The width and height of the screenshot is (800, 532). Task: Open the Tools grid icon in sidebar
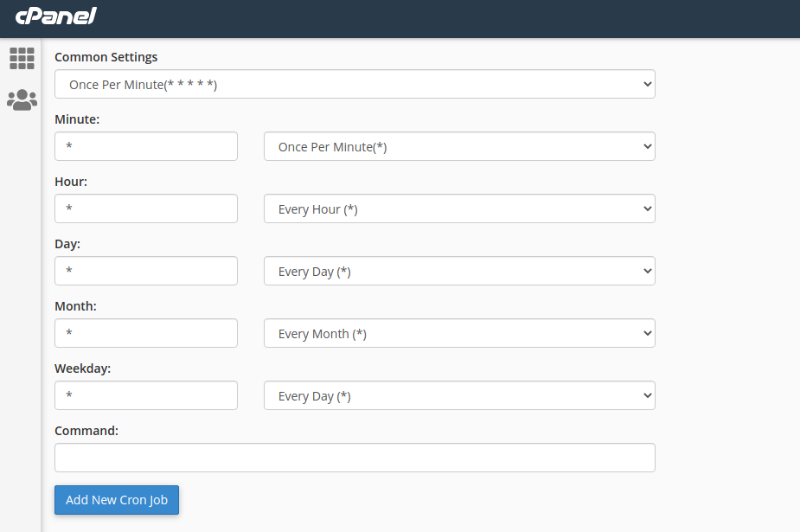click(x=22, y=58)
